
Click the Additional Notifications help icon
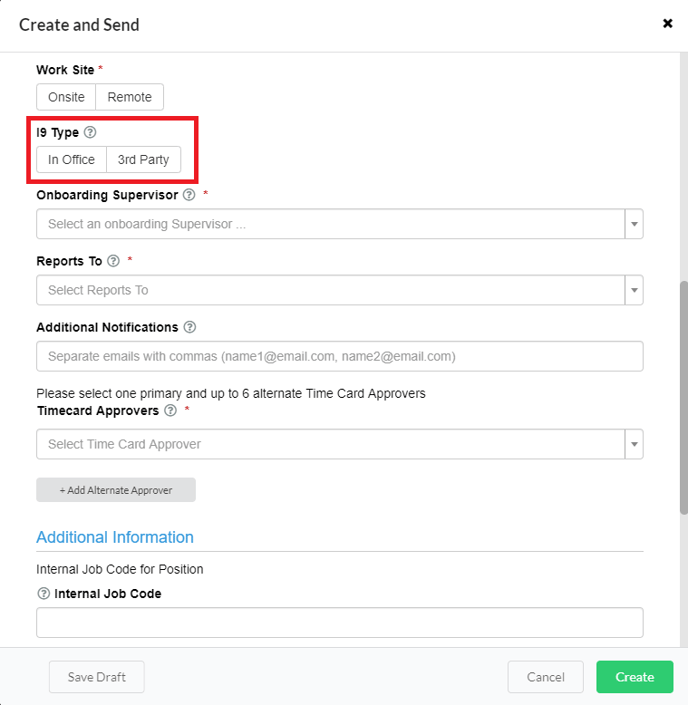pyautogui.click(x=190, y=327)
